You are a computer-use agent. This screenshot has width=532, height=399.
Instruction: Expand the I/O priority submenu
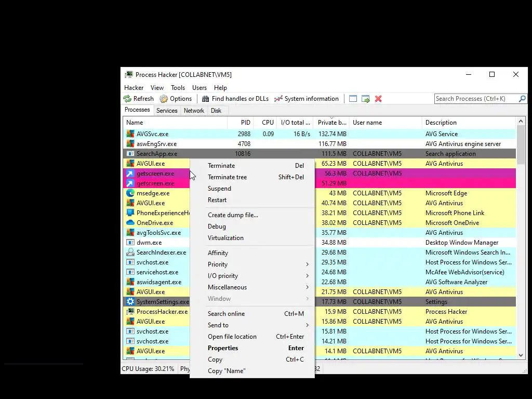tap(307, 276)
